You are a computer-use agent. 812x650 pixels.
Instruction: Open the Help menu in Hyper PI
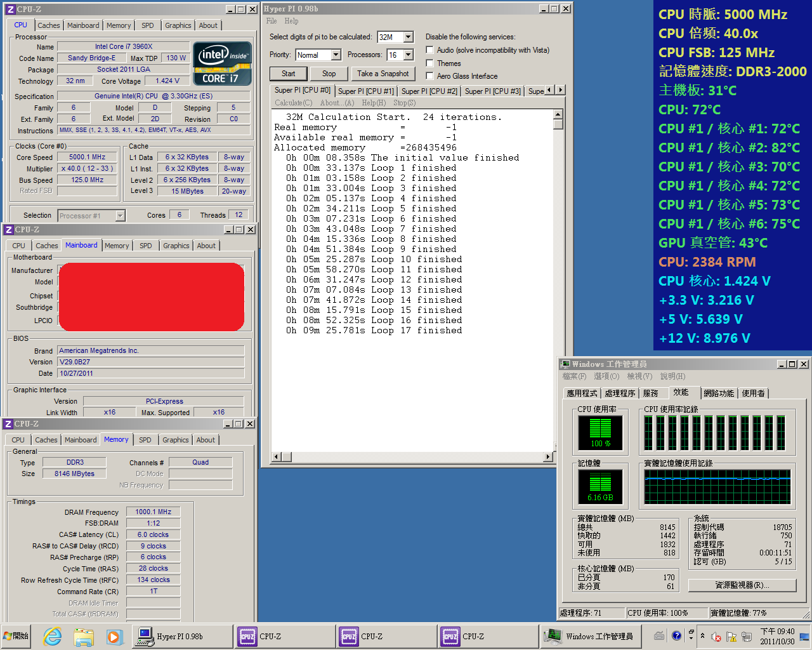coord(291,21)
